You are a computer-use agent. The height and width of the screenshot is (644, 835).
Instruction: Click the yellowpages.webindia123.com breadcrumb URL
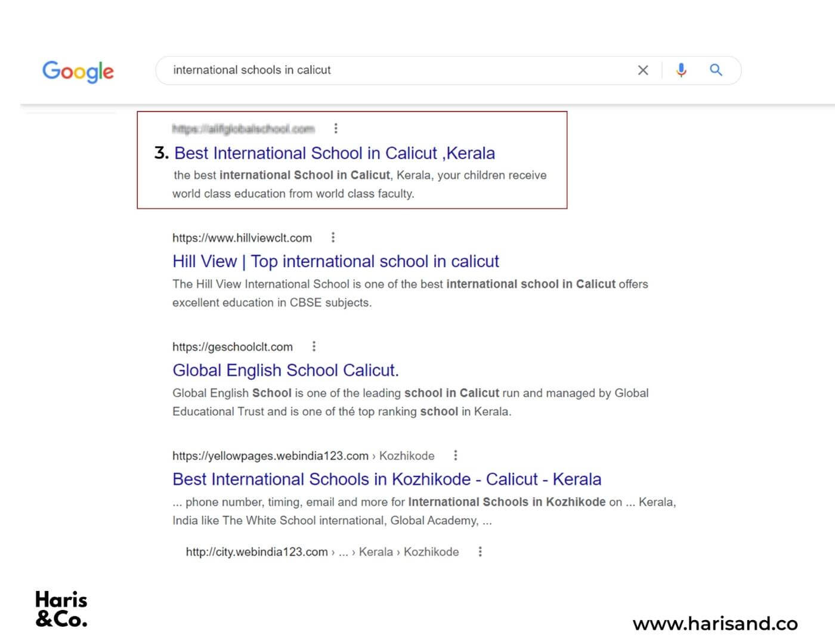304,456
